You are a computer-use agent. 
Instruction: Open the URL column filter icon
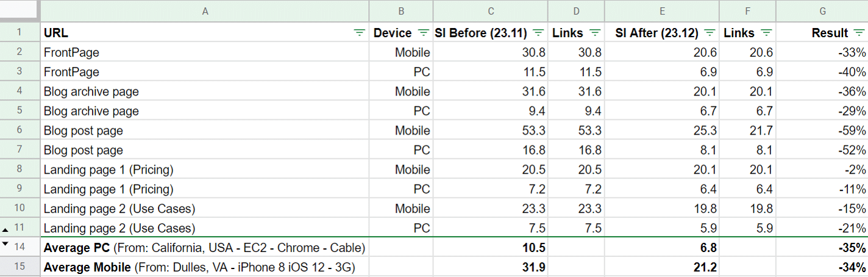[360, 33]
